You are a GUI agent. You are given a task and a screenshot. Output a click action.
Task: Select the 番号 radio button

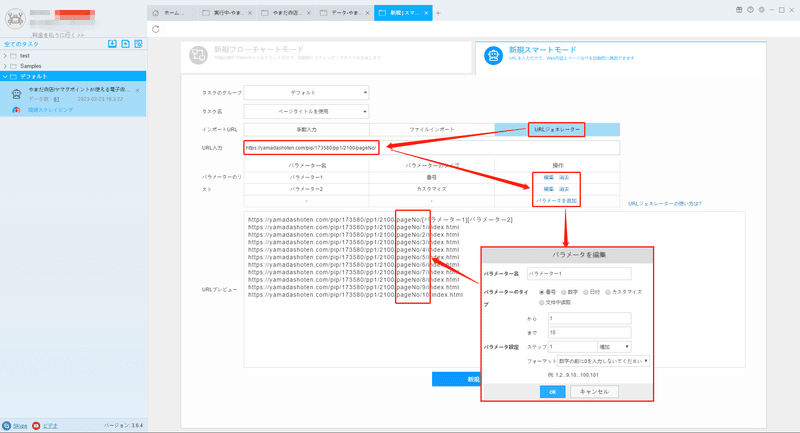coord(541,292)
